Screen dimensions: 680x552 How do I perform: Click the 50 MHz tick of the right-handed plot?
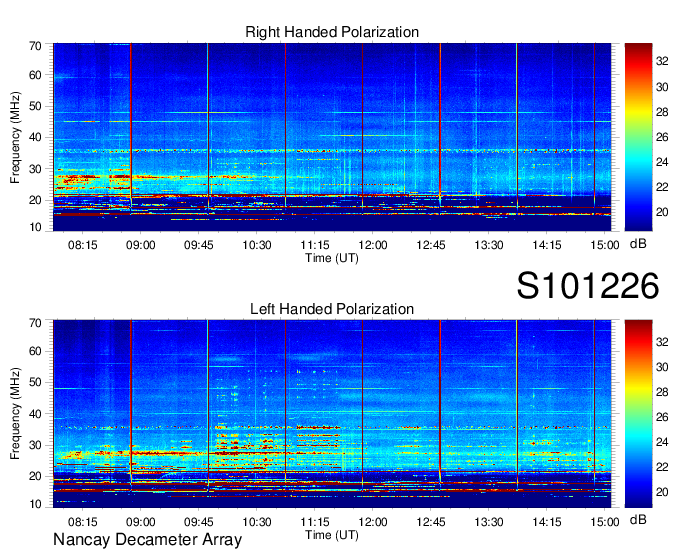click(35, 106)
